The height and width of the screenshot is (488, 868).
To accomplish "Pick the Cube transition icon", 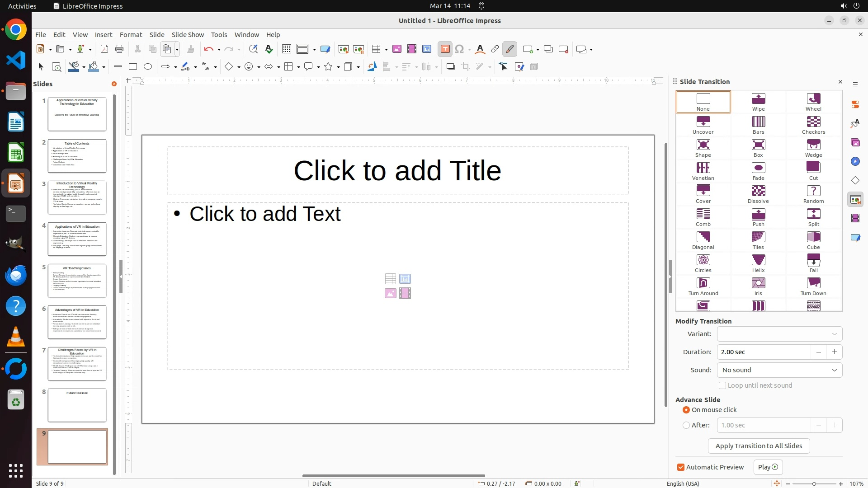I will click(x=813, y=240).
